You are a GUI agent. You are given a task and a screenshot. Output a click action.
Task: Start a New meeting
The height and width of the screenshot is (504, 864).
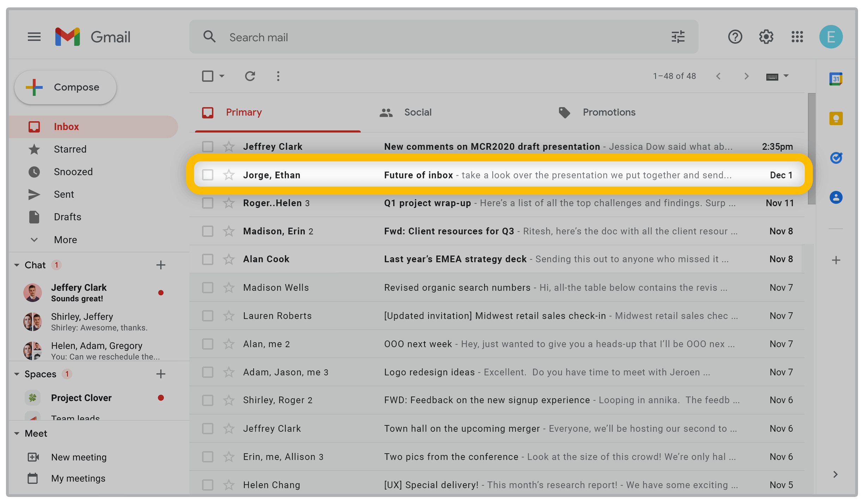[x=79, y=457]
